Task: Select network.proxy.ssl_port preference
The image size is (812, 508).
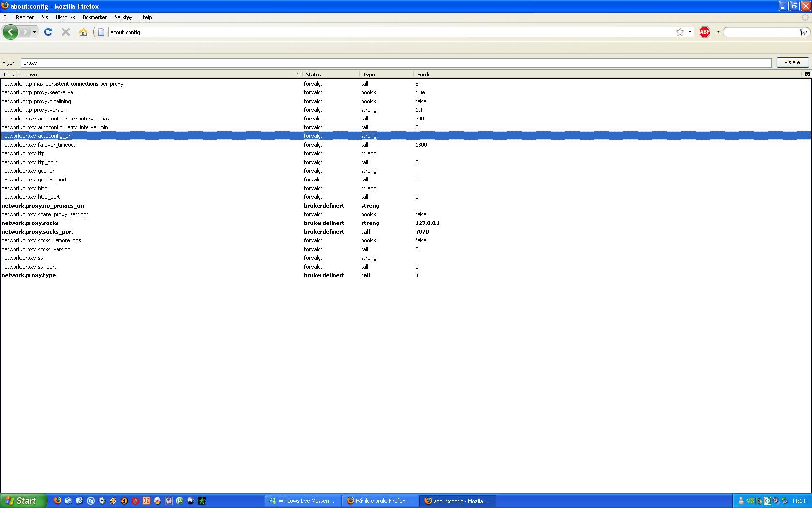Action: pos(406,267)
